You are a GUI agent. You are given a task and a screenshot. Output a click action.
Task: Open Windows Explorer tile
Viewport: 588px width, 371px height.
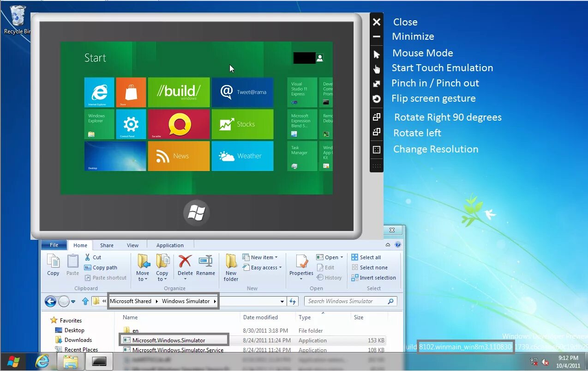pyautogui.click(x=99, y=124)
